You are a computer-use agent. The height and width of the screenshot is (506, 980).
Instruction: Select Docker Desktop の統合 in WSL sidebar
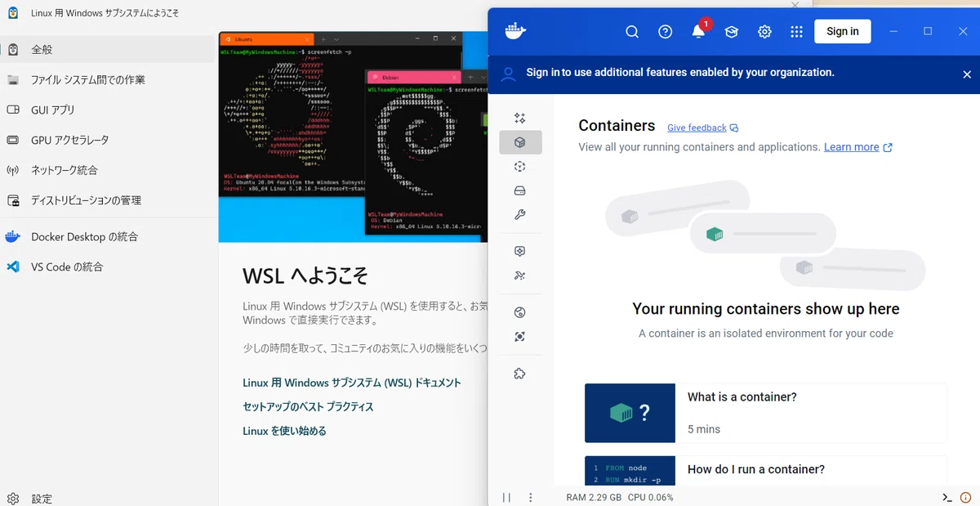coord(109,236)
